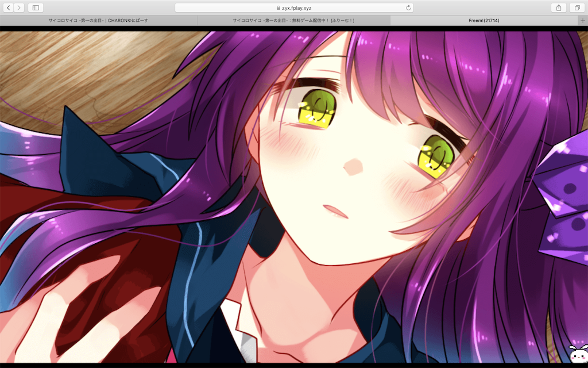The height and width of the screenshot is (368, 588).
Task: Click the white rabbit mascot icon
Action: click(578, 354)
